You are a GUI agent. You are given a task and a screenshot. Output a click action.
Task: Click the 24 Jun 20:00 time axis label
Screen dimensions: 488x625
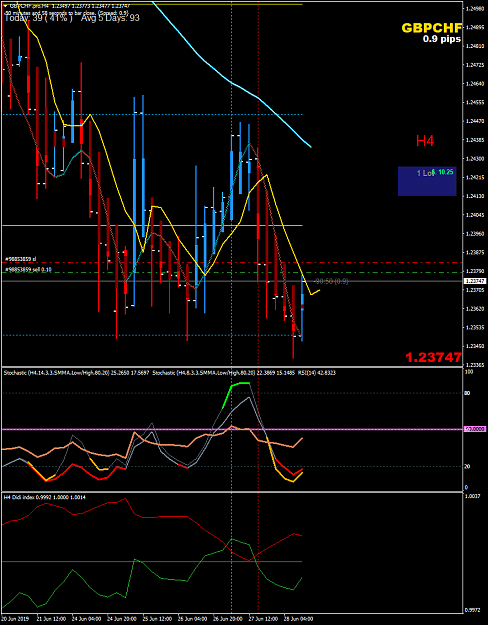(x=124, y=619)
